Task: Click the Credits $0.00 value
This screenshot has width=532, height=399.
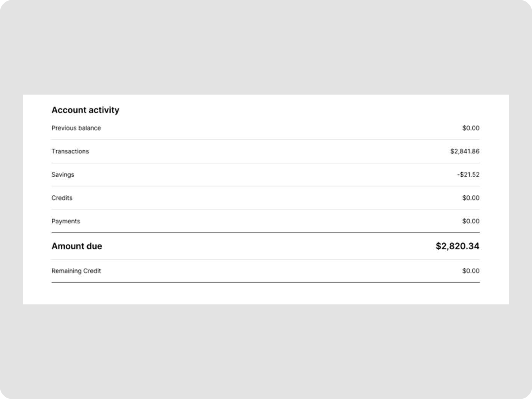Action: [x=471, y=198]
